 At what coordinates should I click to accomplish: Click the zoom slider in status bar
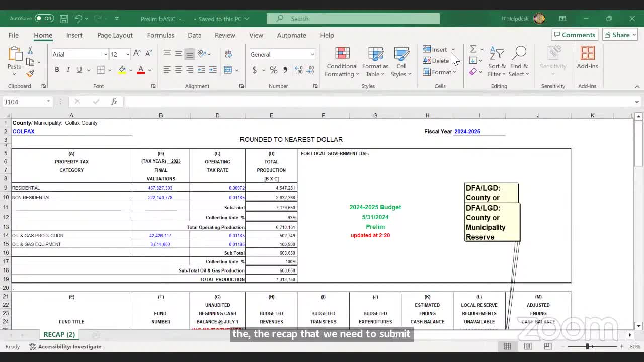[x=587, y=346]
